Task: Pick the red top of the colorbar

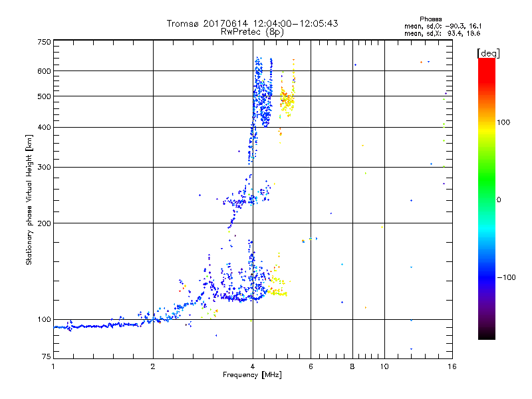Action: coord(486,62)
